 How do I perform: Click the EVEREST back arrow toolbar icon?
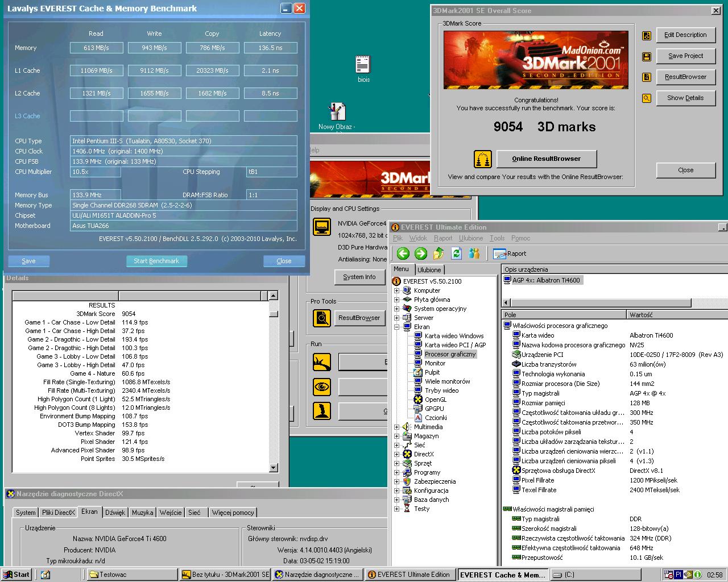[x=403, y=253]
